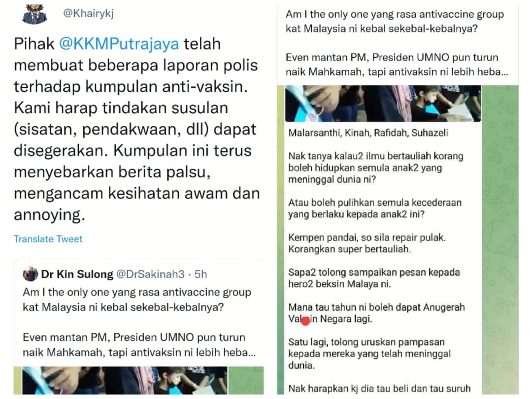Open Dr Kin Sulong's avatar icon
Image resolution: width=532 pixels, height=399 pixels.
(30, 274)
